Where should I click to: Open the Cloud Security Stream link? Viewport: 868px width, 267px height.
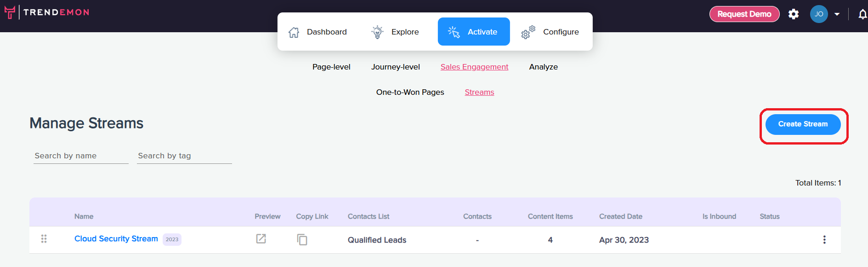(116, 239)
